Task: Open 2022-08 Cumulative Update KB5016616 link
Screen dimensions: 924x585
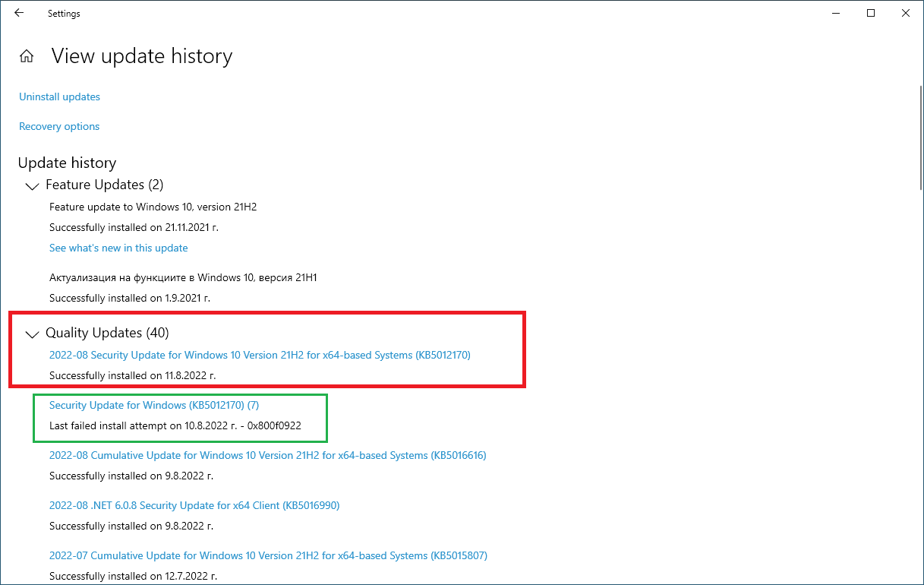Action: [268, 456]
